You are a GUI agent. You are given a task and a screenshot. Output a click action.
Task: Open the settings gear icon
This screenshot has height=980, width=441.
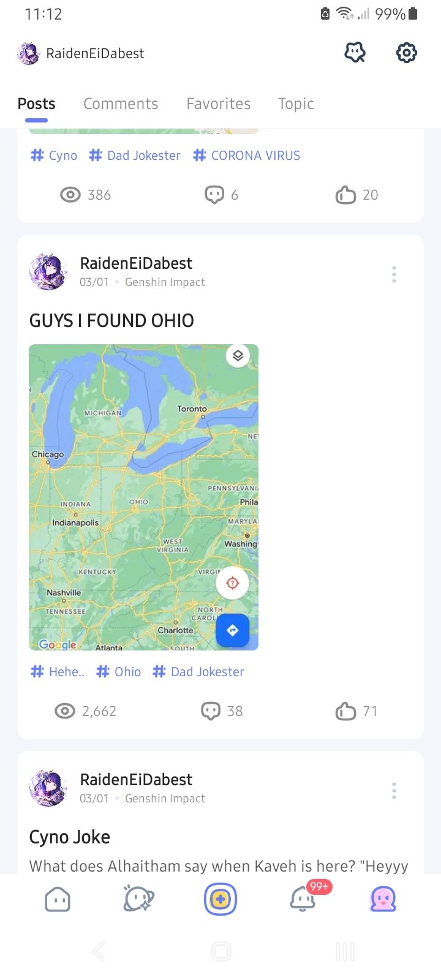[406, 53]
